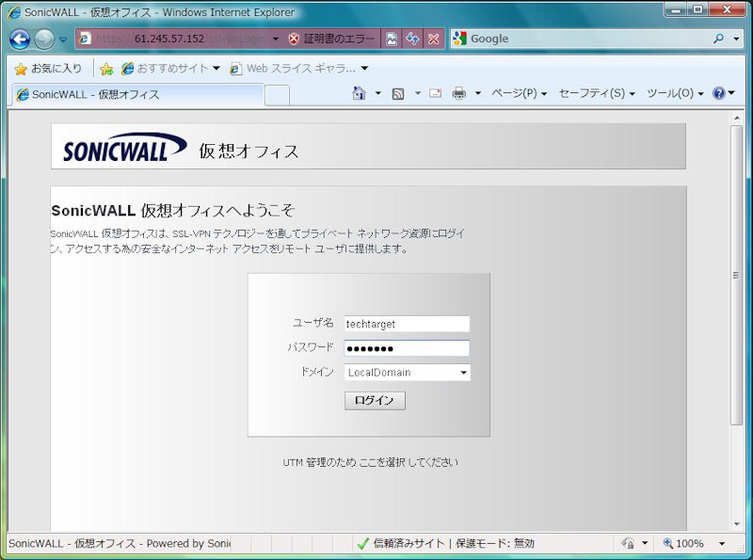Refresh the page with the reload icon

point(412,39)
